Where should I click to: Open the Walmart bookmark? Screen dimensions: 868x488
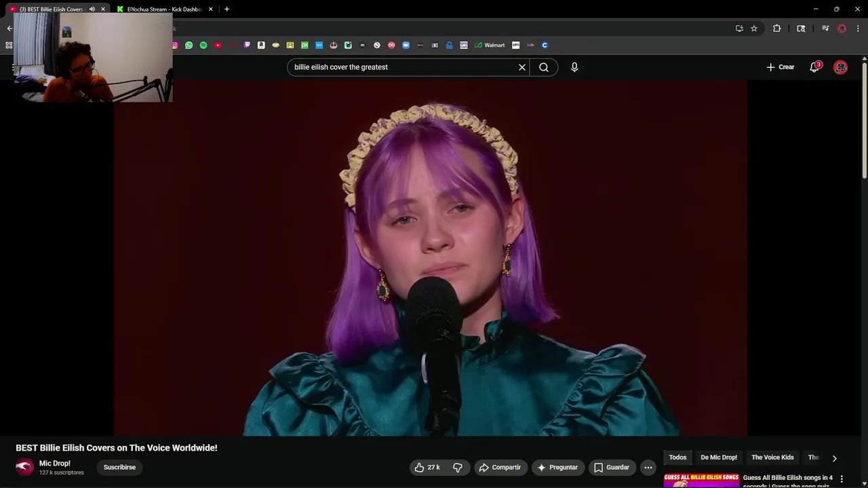(490, 45)
